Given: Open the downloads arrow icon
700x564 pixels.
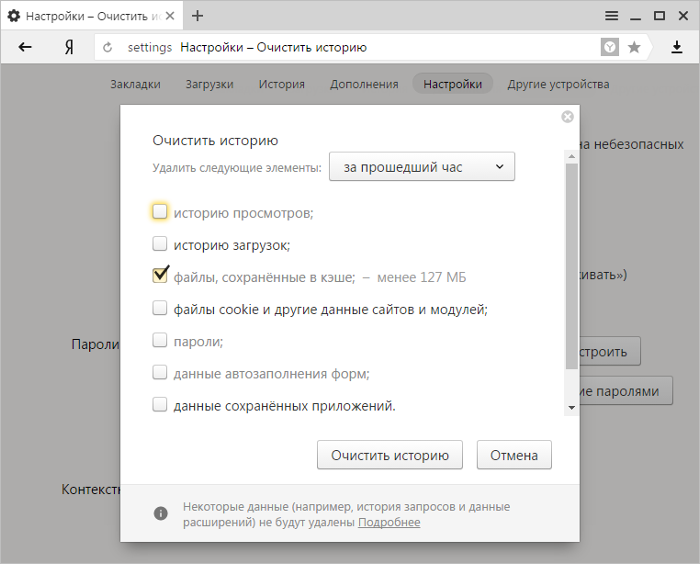Looking at the screenshot, I should click(x=676, y=47).
